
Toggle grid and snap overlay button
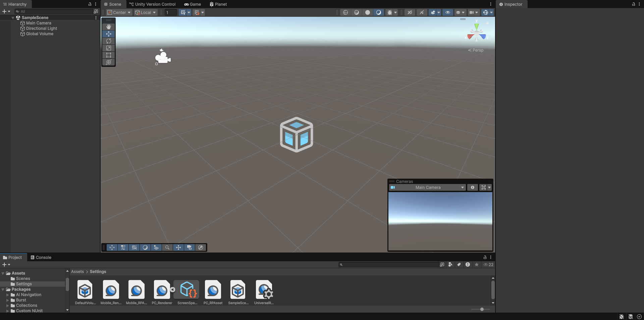click(134, 247)
